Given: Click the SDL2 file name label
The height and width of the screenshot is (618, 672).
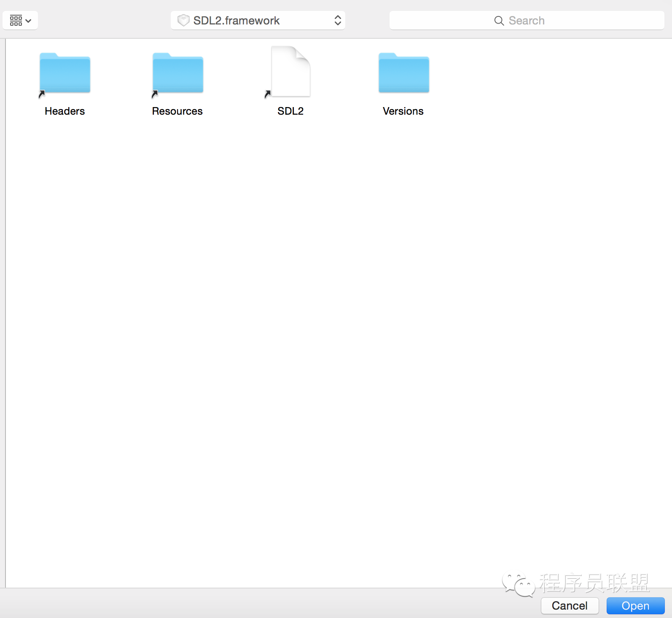Looking at the screenshot, I should coord(290,111).
